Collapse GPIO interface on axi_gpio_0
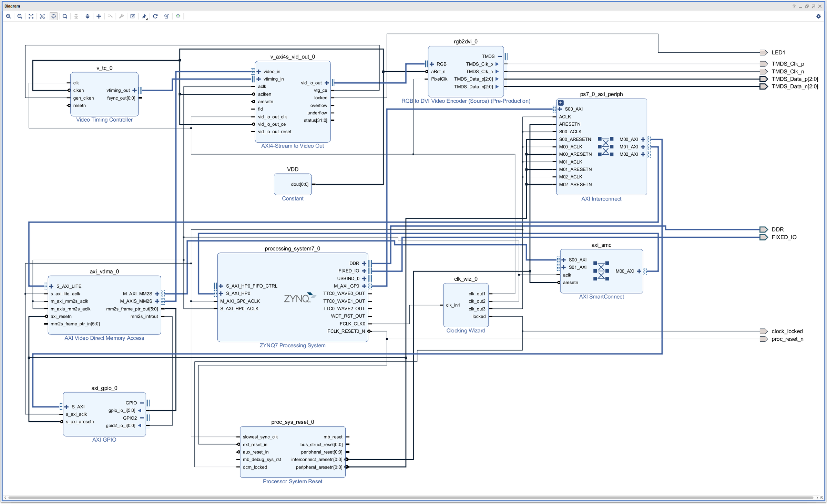 tap(142, 403)
